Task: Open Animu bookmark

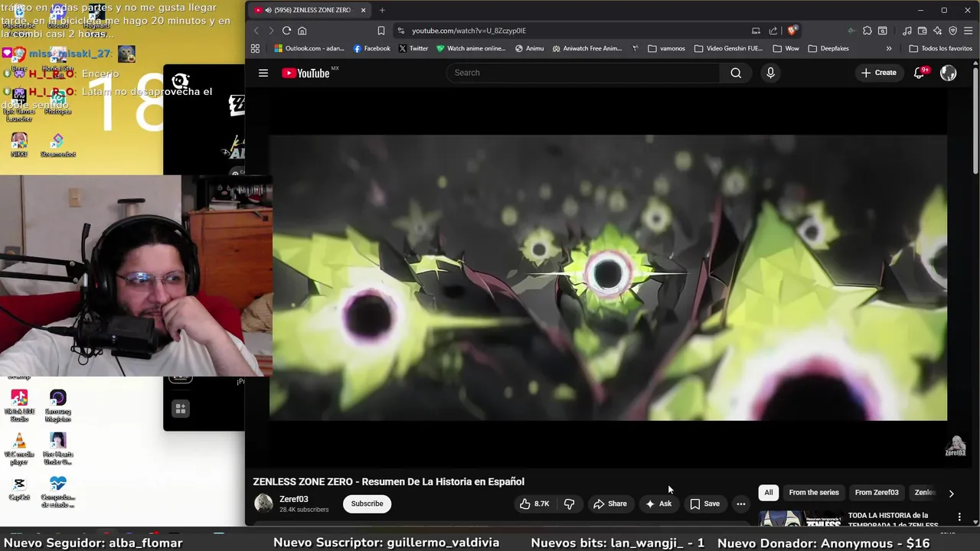Action: click(529, 48)
